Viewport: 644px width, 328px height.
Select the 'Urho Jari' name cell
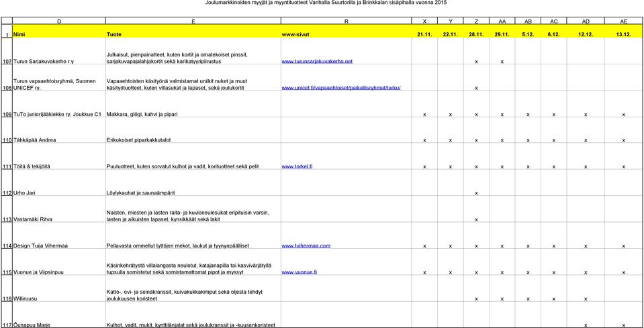[x=59, y=183]
